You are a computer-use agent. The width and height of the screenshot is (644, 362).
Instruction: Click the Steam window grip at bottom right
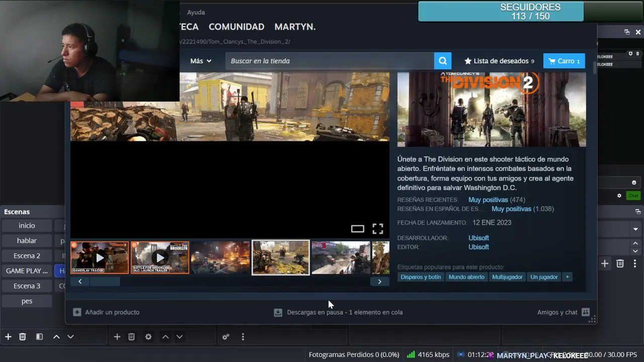coord(592,319)
